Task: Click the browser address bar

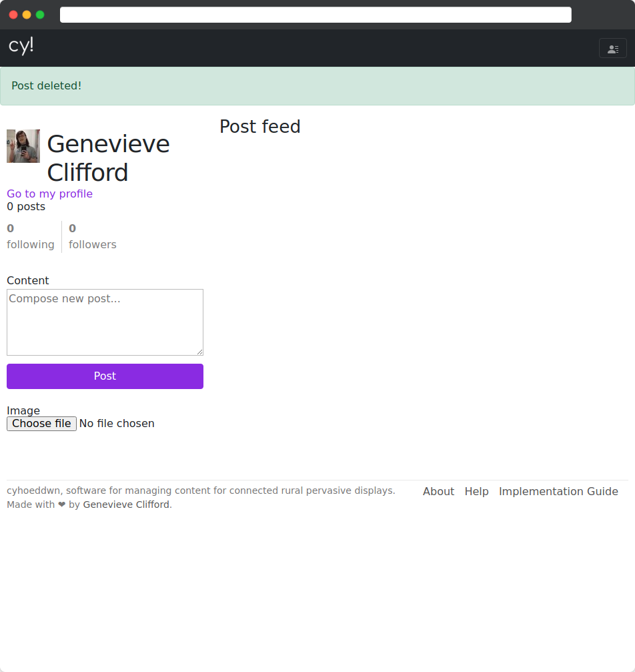Action: pyautogui.click(x=315, y=15)
